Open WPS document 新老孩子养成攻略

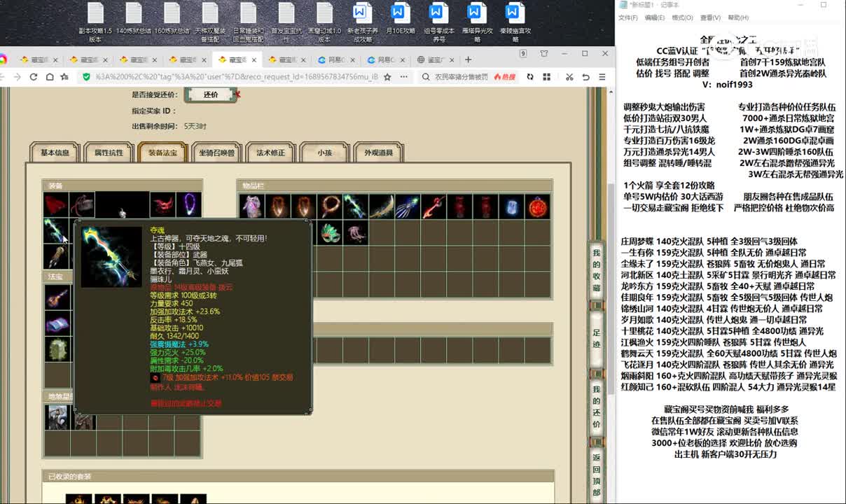pyautogui.click(x=362, y=22)
